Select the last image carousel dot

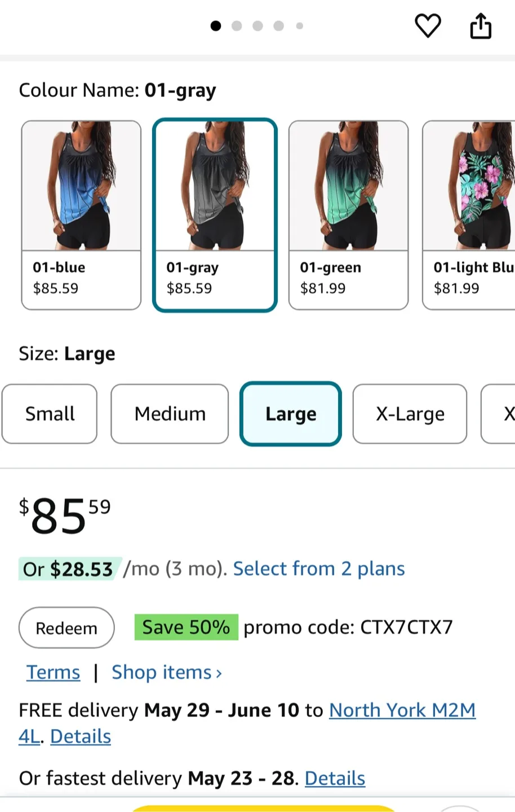[299, 26]
